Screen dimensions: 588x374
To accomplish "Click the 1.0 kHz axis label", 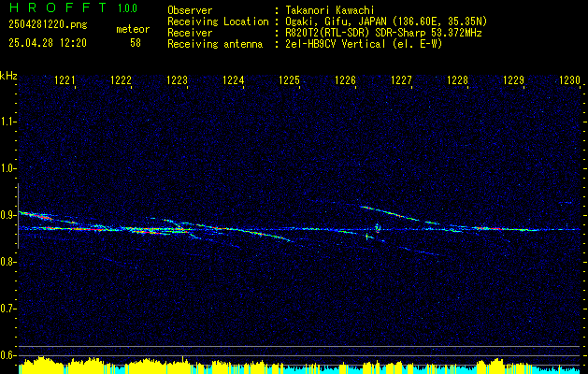I will click(x=7, y=169).
